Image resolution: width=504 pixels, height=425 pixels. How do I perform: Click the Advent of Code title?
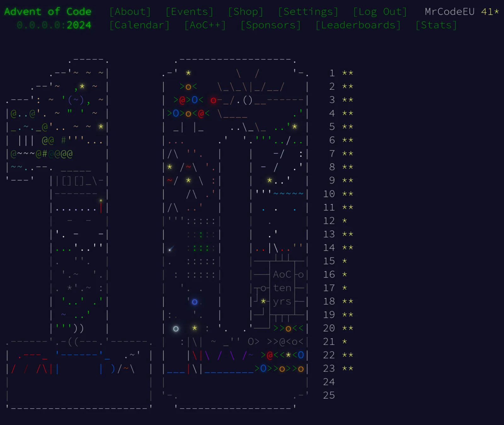(x=48, y=12)
